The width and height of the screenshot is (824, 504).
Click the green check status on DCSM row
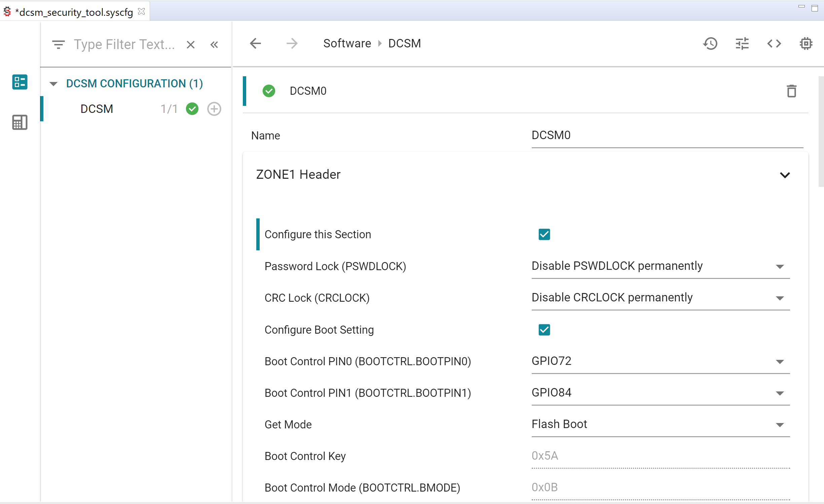[x=192, y=109]
